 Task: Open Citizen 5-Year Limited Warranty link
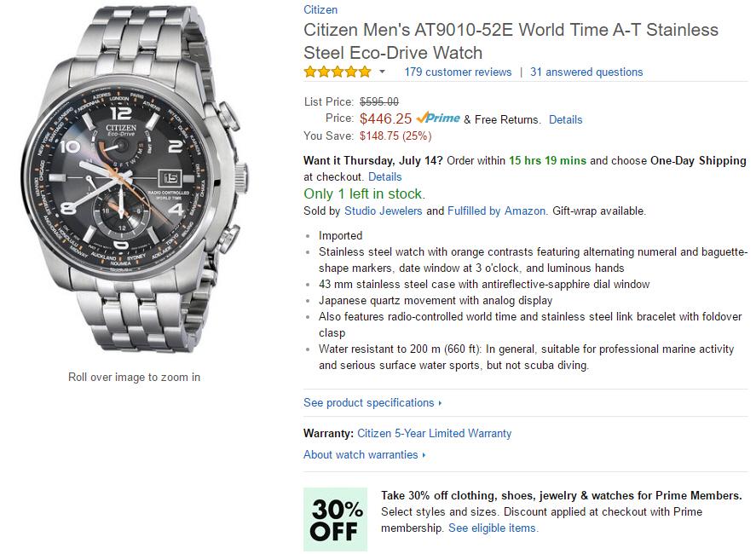click(x=435, y=433)
